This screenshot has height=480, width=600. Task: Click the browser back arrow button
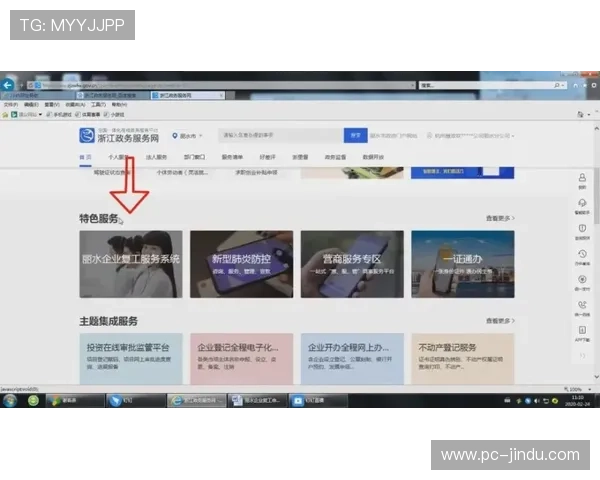pos(7,85)
